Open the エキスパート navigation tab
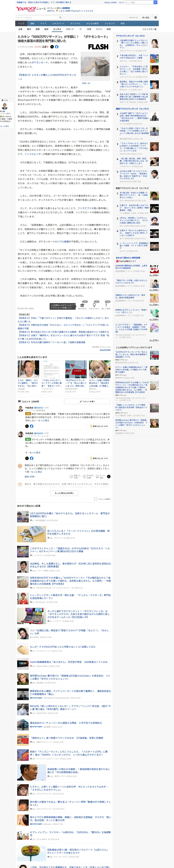This screenshot has height=868, width=174. point(58,24)
